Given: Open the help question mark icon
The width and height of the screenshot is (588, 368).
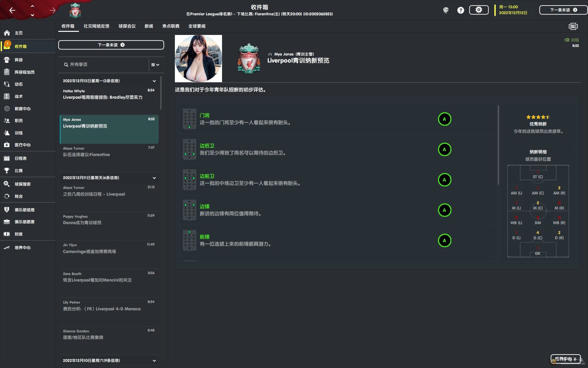Looking at the screenshot, I should point(461,10).
